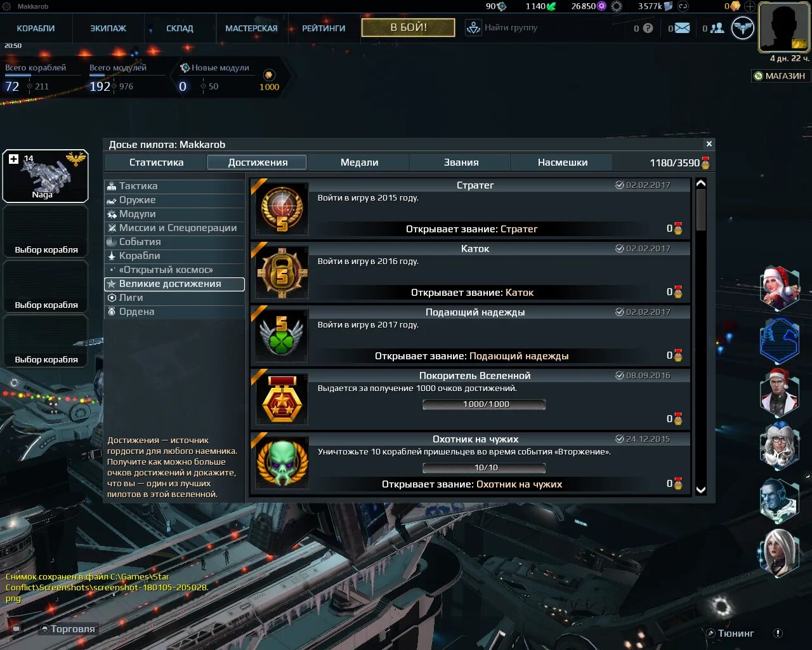Open Торговля chat channel
The width and height of the screenshot is (812, 650).
(x=68, y=628)
